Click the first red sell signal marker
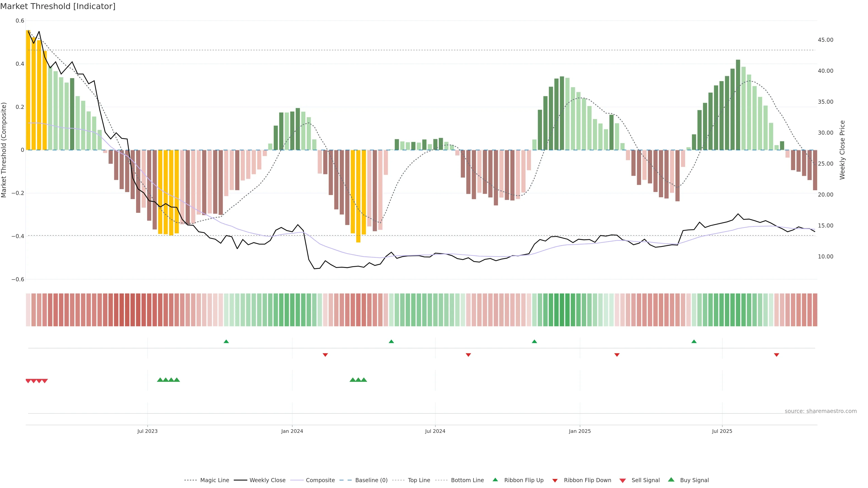The image size is (868, 488). 28,381
